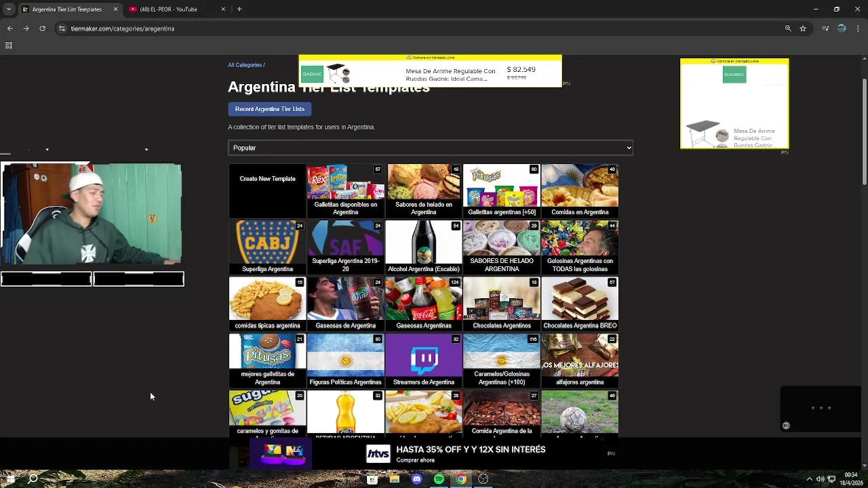Open SABORES DE HELADO ARGENTINA template
Viewport: 868px width, 488px height.
point(502,247)
